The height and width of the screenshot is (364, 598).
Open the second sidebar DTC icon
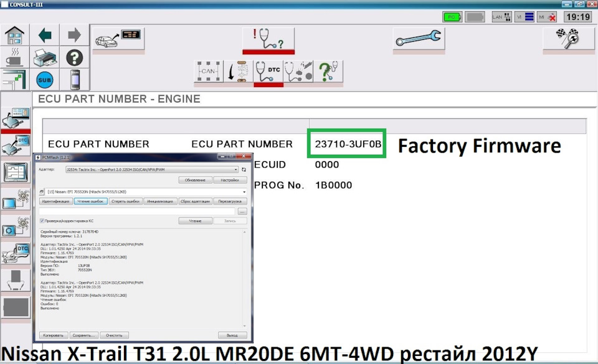(16, 145)
